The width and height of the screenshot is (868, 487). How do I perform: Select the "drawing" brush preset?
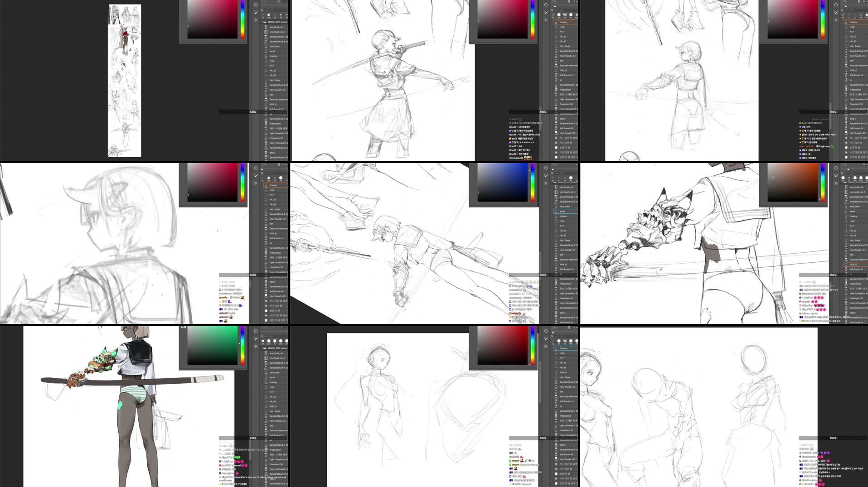tap(274, 56)
